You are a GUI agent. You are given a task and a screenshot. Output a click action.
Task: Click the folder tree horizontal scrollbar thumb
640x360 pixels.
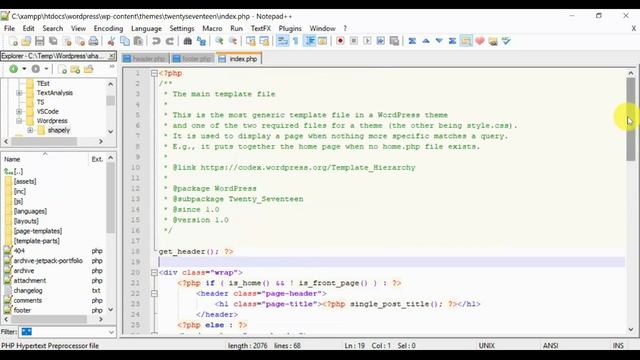click(44, 141)
